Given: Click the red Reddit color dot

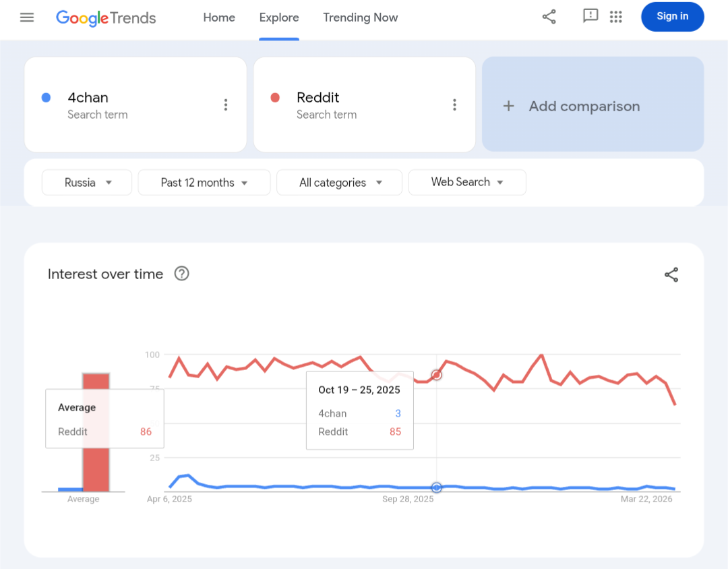Looking at the screenshot, I should click(275, 98).
